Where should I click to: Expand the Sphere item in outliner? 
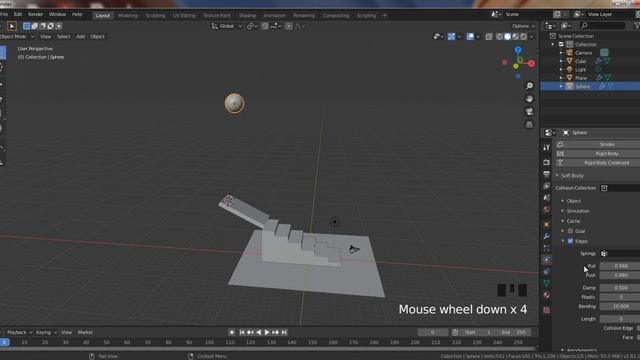561,86
